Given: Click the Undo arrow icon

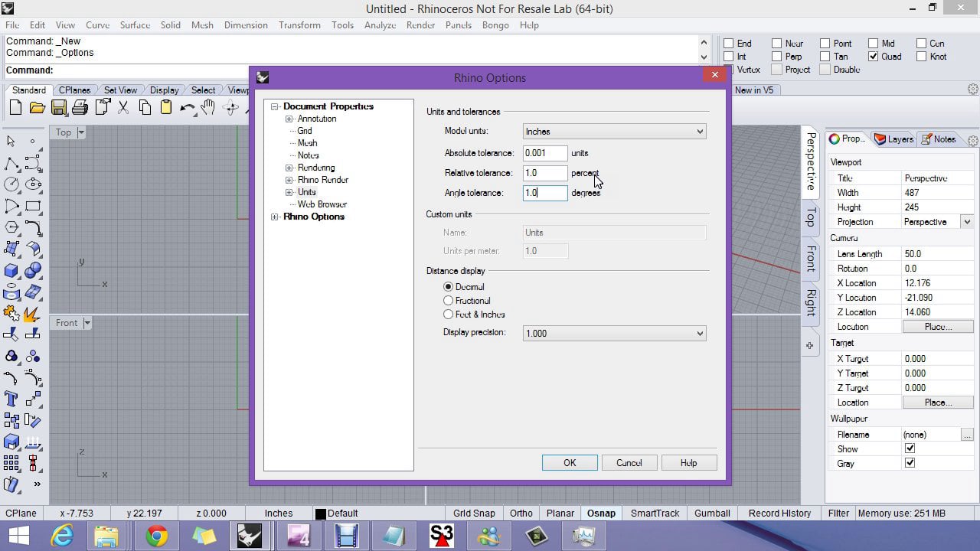Looking at the screenshot, I should [188, 108].
